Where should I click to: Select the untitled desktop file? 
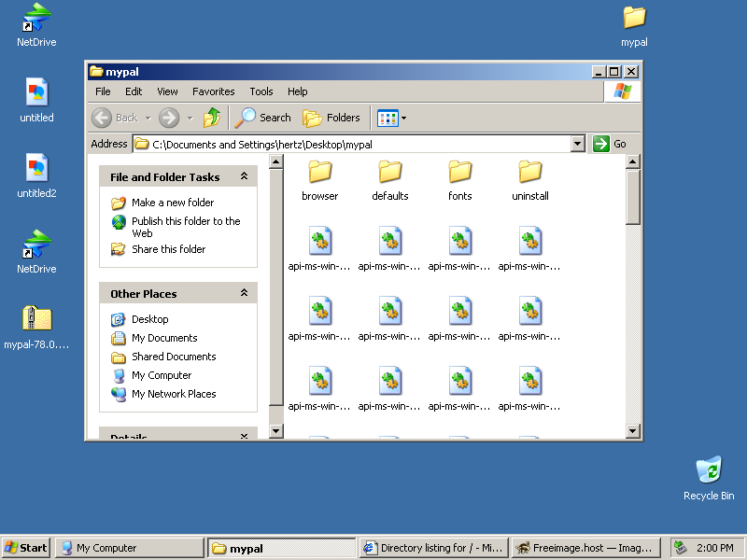36,100
